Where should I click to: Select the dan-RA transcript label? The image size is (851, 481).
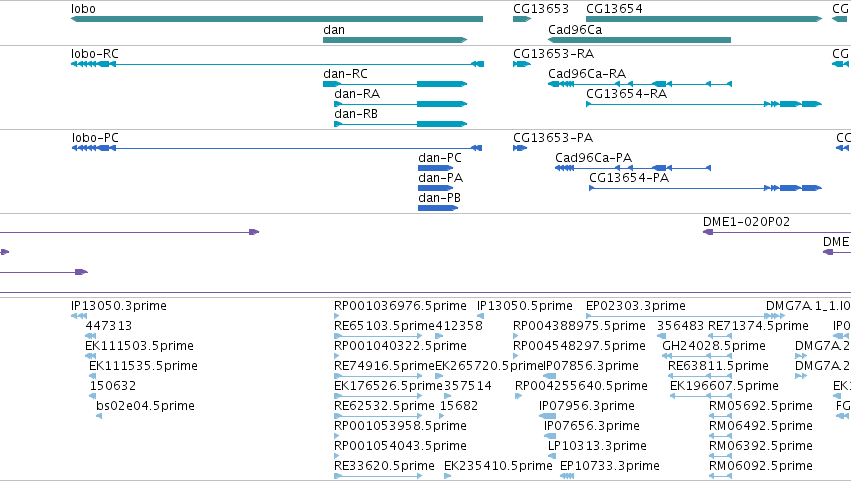click(357, 94)
